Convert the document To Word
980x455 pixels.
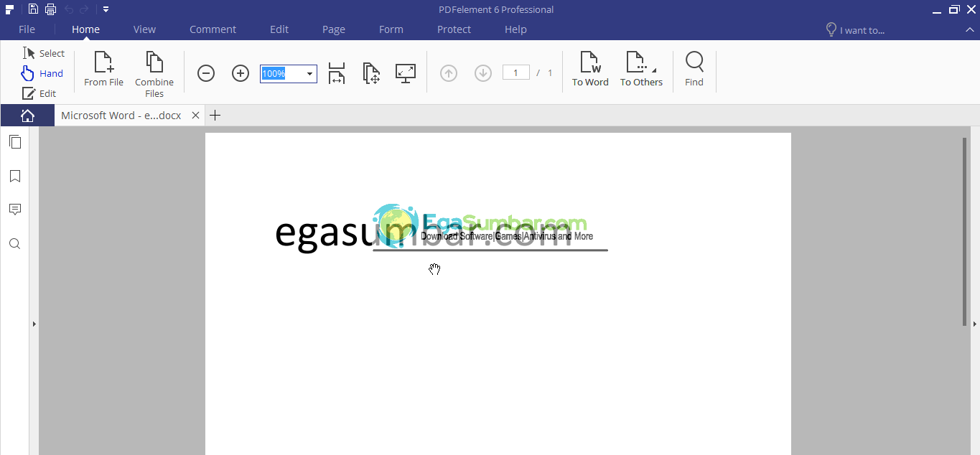point(590,70)
